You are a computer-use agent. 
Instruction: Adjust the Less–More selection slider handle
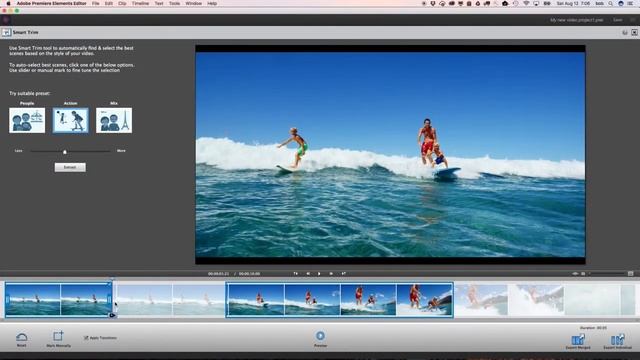pyautogui.click(x=64, y=152)
